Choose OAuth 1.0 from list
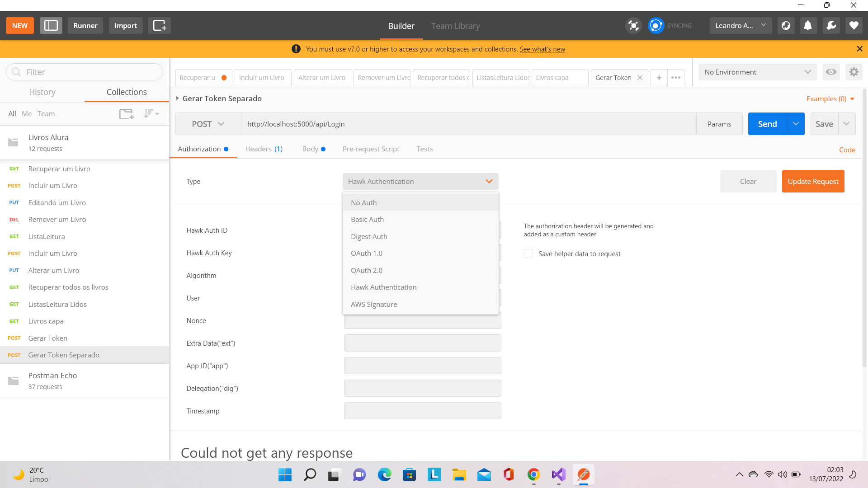Viewport: 868px width, 488px height. [x=420, y=253]
